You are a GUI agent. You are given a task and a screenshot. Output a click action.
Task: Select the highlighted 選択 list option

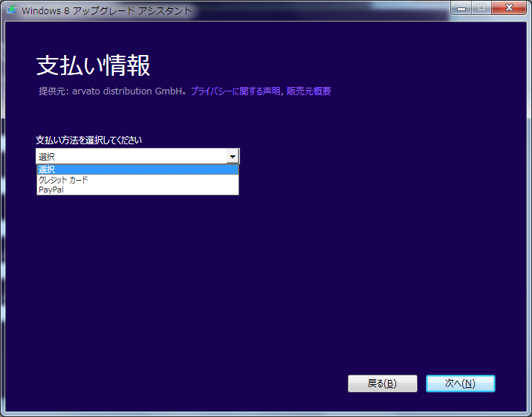(137, 169)
